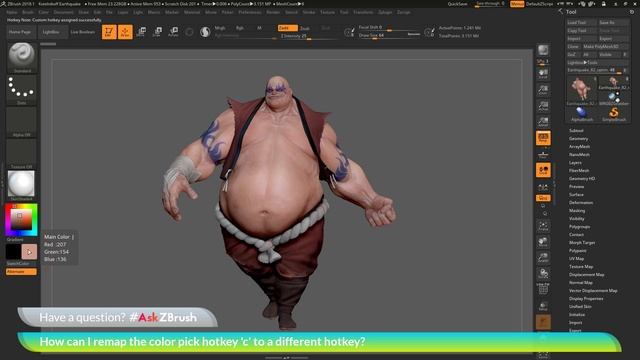The height and width of the screenshot is (360, 640).
Task: Expand the Layers sub-palette
Action: pos(575,162)
